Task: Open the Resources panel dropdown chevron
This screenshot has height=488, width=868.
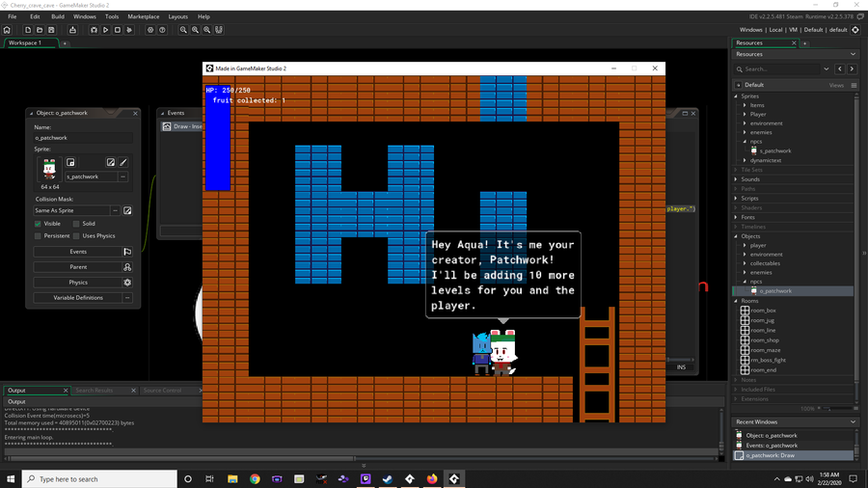Action: (x=854, y=54)
